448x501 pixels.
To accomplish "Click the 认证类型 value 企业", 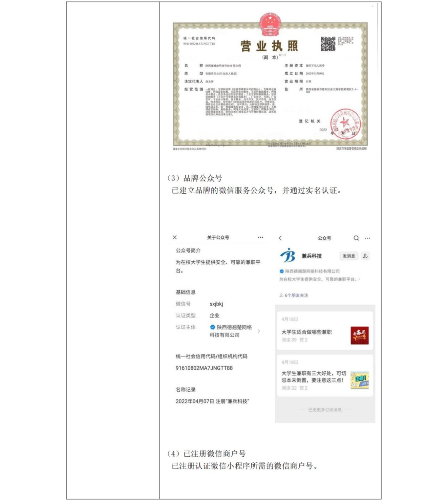I will coord(214,315).
